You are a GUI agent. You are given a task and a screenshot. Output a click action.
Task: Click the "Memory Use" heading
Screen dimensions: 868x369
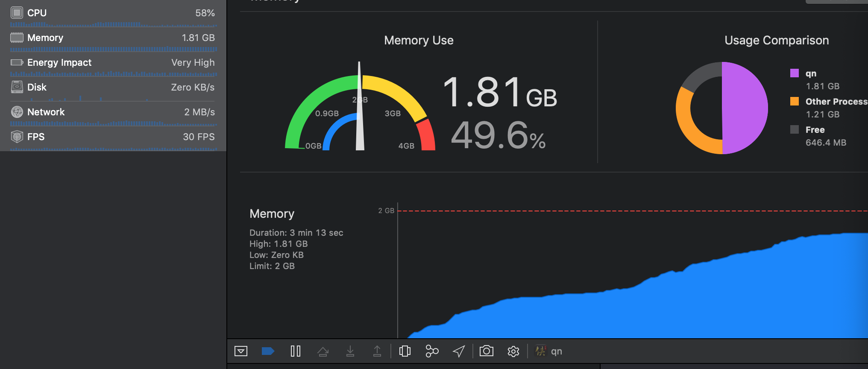pyautogui.click(x=419, y=40)
